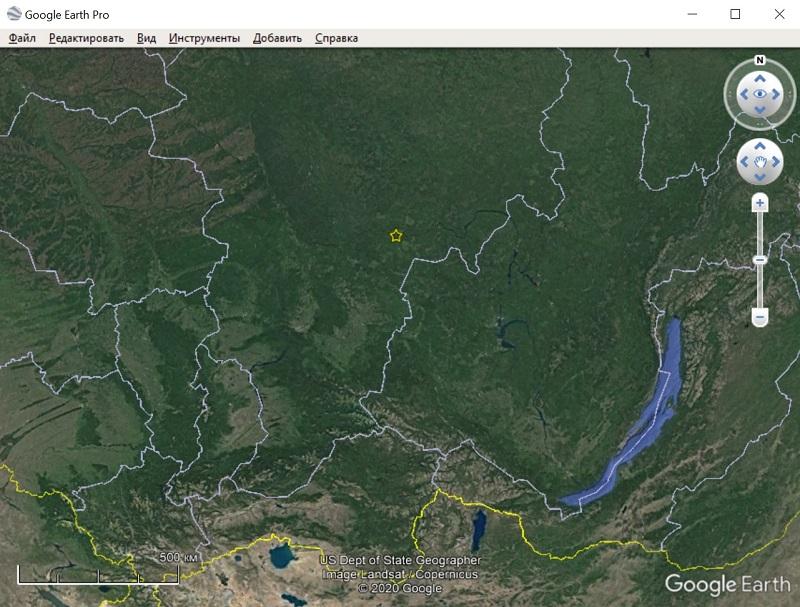Zoom in with the plus button
The image size is (800, 607).
tap(760, 203)
